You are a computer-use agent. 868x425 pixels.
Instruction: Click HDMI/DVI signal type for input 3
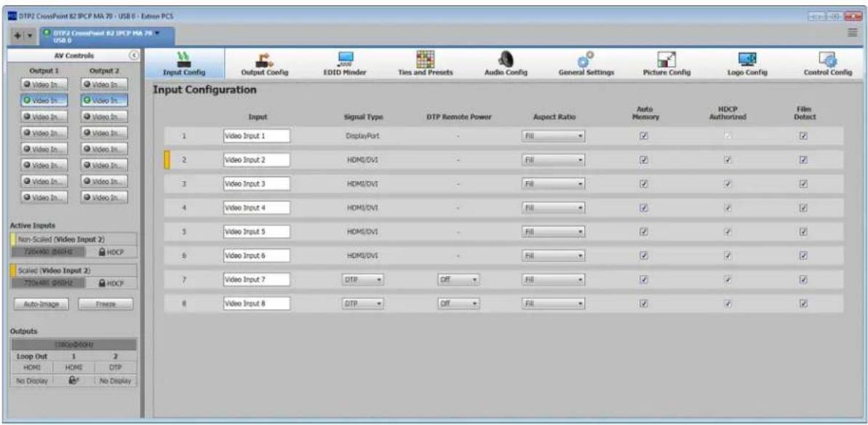click(x=362, y=184)
